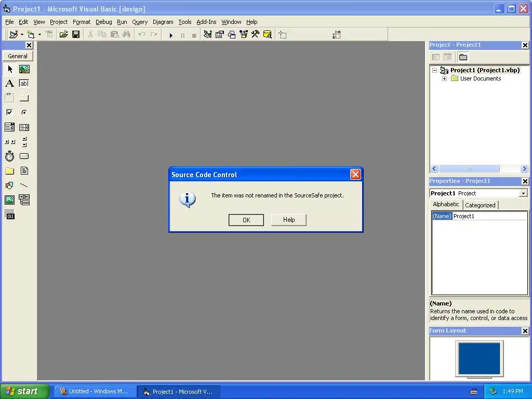Select the CommandButton control tool
This screenshot has width=532, height=399.
pos(24,98)
